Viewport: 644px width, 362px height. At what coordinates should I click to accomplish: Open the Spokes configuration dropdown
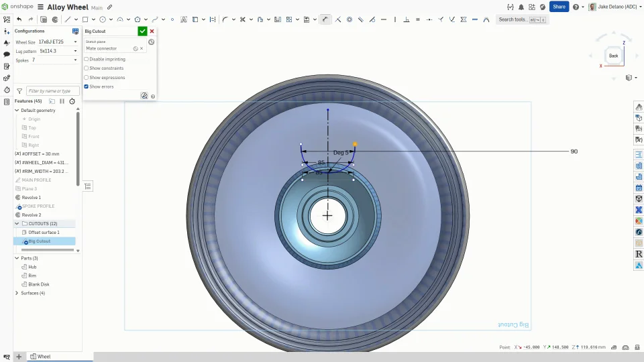54,60
